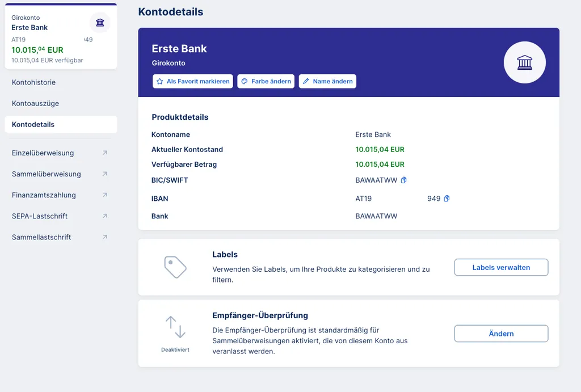Copy the BIC/SWIFT code icon

(404, 180)
